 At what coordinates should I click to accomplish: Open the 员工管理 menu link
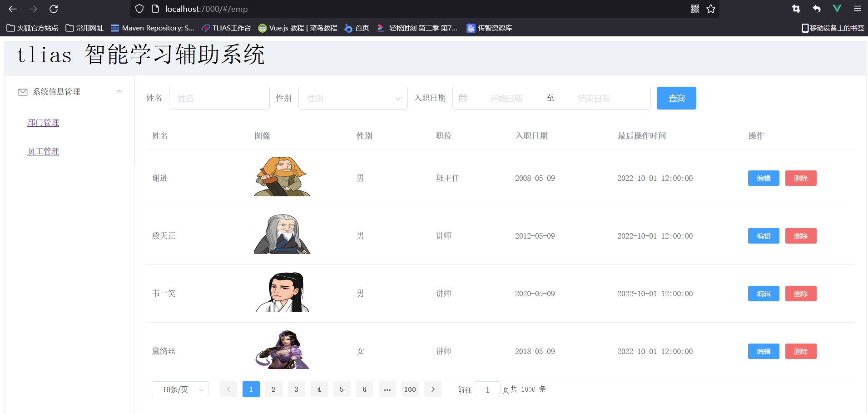[x=43, y=151]
